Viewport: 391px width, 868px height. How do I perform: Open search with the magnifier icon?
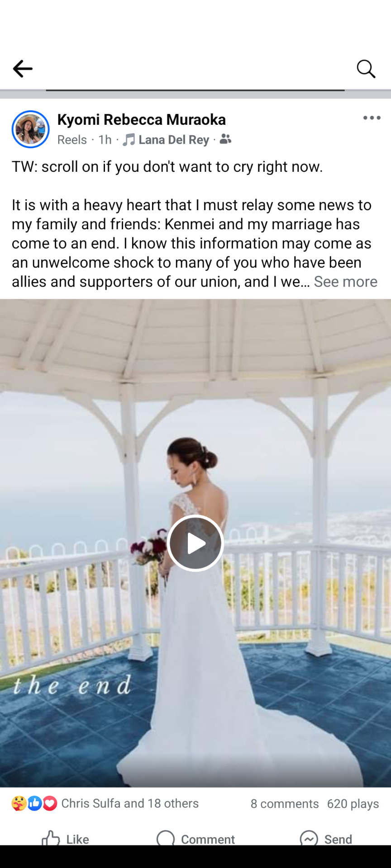click(366, 69)
